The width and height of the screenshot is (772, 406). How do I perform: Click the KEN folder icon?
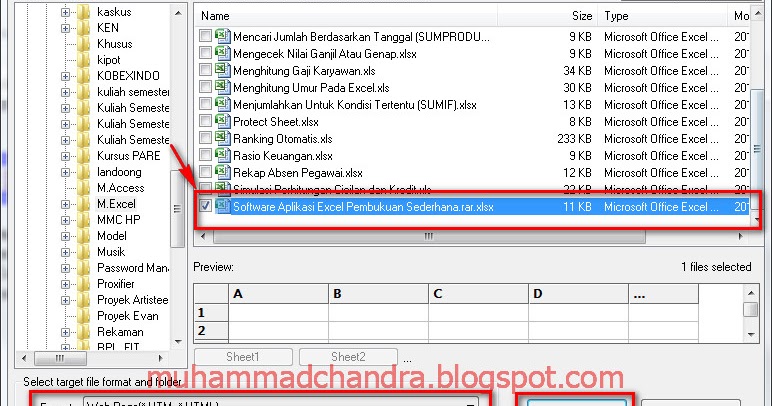84,28
